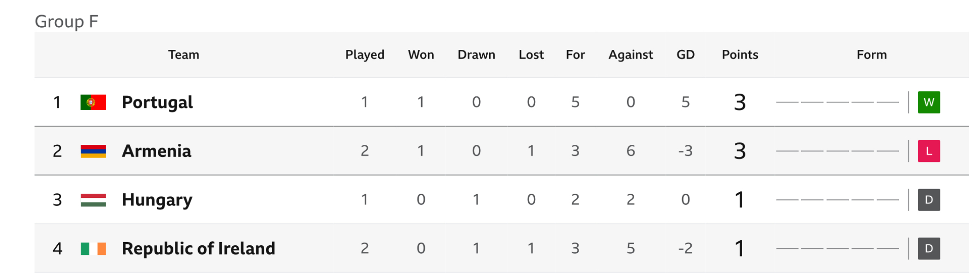Click the Team column header
Image resolution: width=980 pixels, height=279 pixels.
[x=183, y=55]
